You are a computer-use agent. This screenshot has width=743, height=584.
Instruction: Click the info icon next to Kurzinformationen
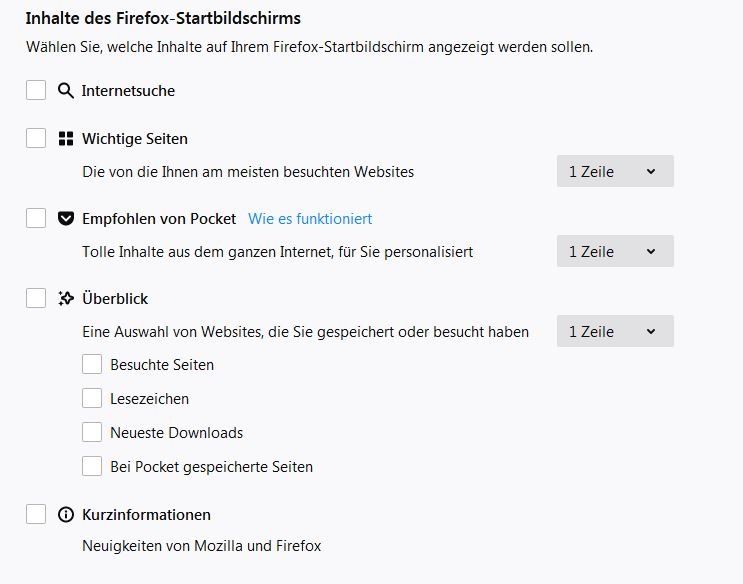[66, 515]
